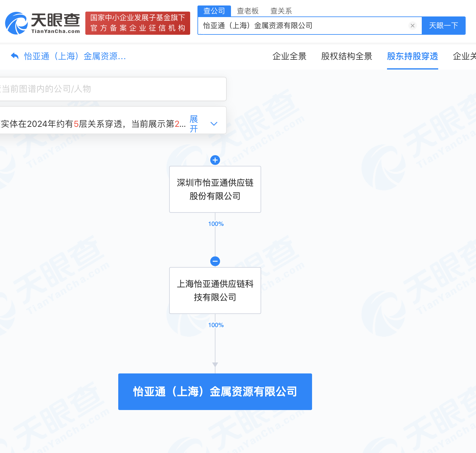Click the 怡亚通（上海）金属资源 breadcrumb link
Viewport: 476px width, 453px height.
tap(75, 56)
